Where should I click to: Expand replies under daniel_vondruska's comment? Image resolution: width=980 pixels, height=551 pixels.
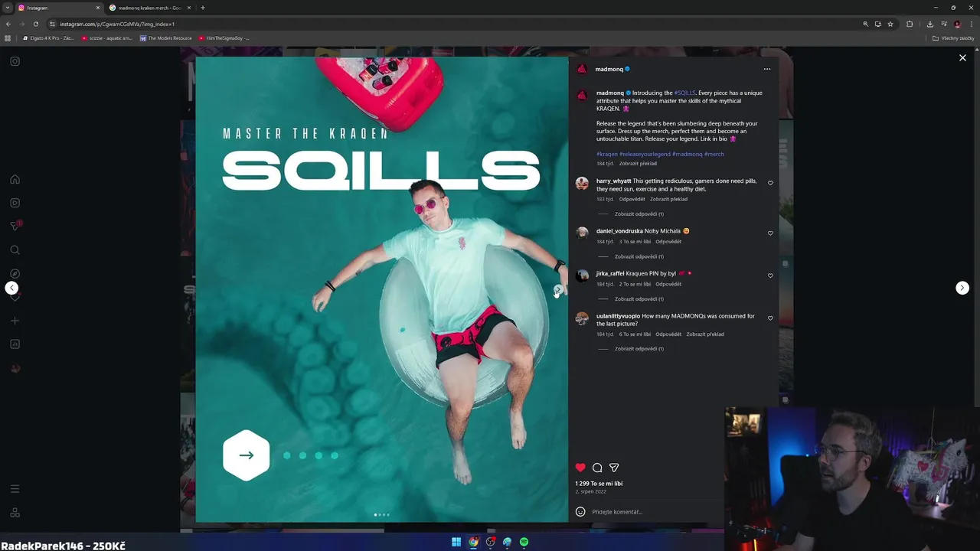coord(639,256)
